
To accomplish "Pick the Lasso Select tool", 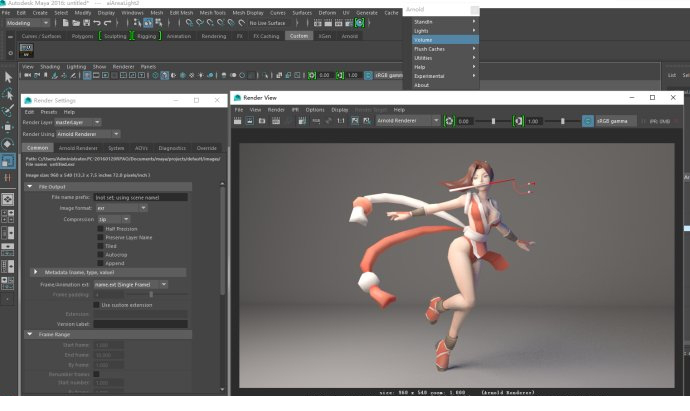I will point(8,94).
